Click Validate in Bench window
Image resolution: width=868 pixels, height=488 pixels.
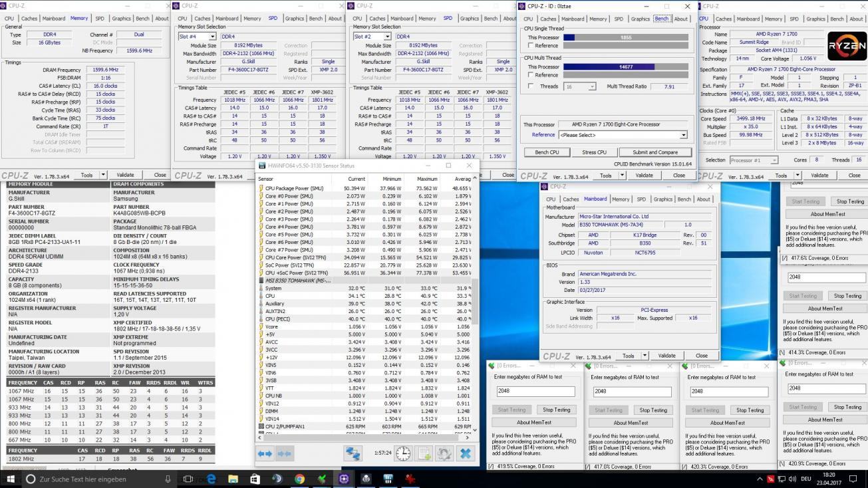point(644,176)
